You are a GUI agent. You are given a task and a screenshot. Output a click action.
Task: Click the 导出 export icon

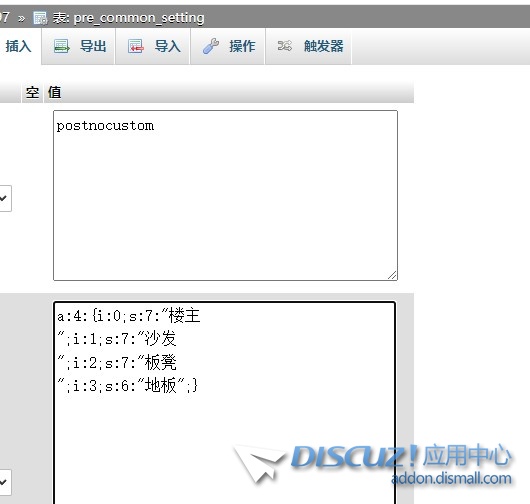pyautogui.click(x=62, y=46)
